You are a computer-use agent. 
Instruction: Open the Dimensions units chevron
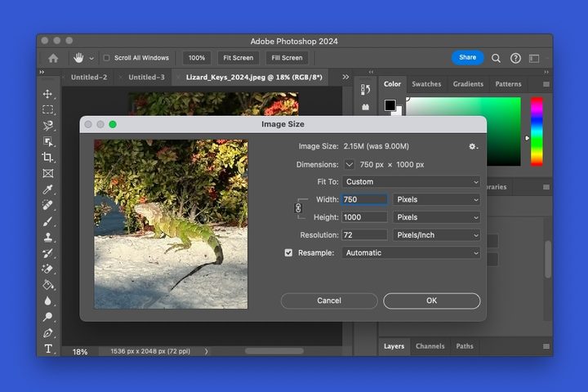coord(350,165)
